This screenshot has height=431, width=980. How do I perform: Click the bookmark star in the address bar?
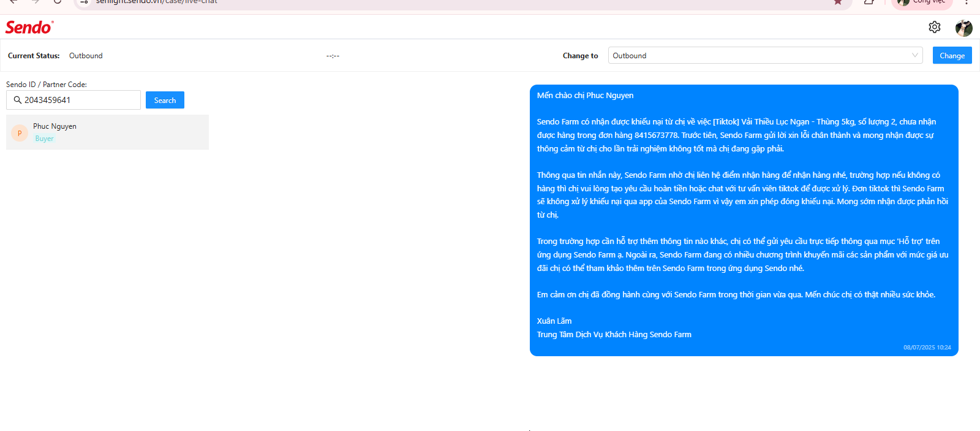(837, 2)
